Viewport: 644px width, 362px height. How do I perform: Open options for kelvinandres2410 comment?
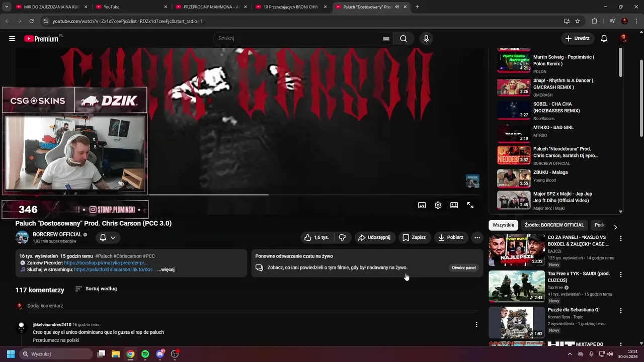pos(476,325)
